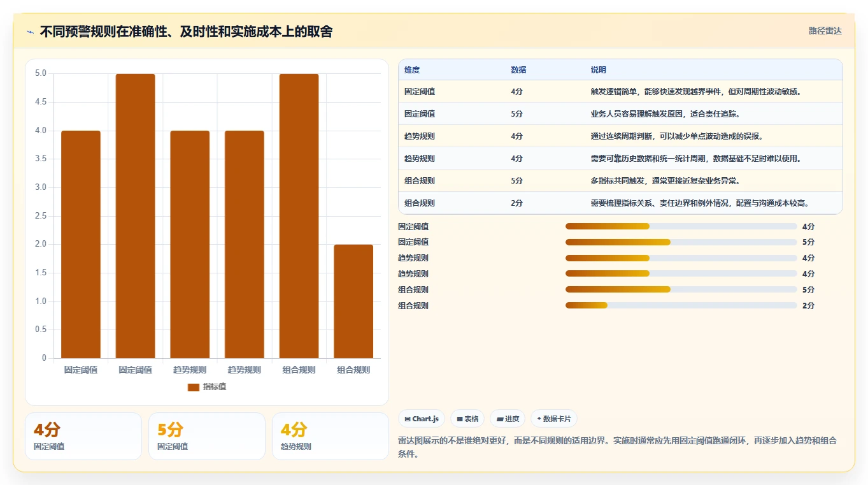The height and width of the screenshot is (485, 868).
Task: Toggle the 指标值 legend color box
Action: [194, 387]
